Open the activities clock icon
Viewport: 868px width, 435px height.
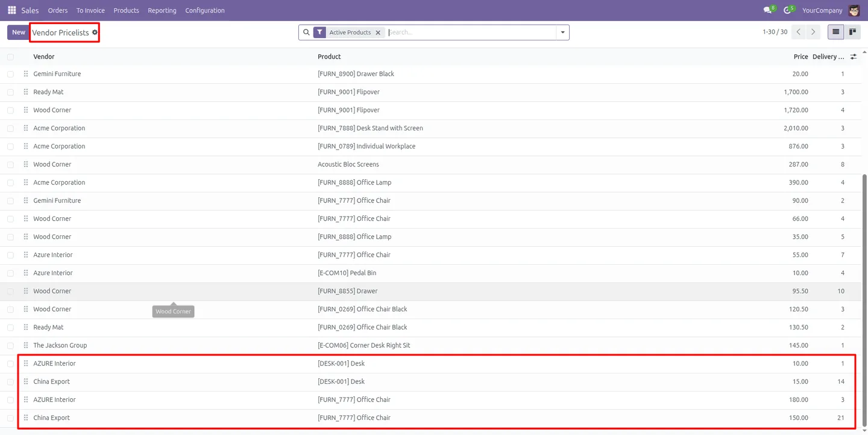click(787, 10)
